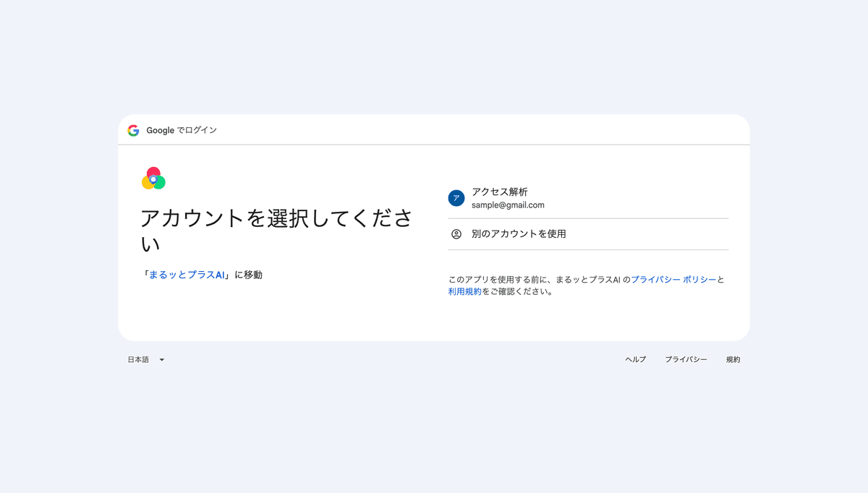868x493 pixels.
Task: Click the person icon beside 別のアカウントを使用
Action: tap(456, 234)
